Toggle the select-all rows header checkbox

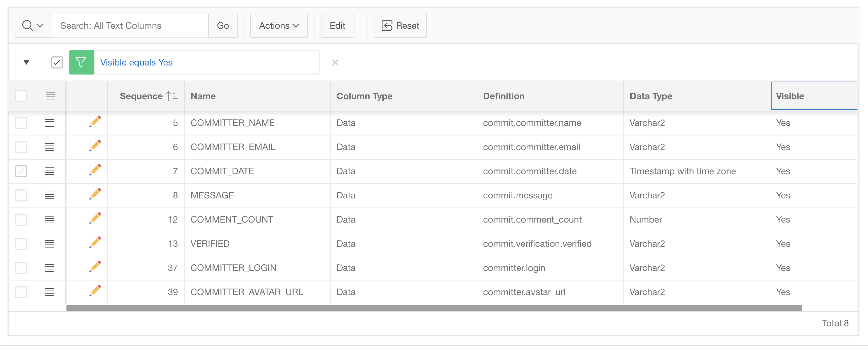[21, 96]
